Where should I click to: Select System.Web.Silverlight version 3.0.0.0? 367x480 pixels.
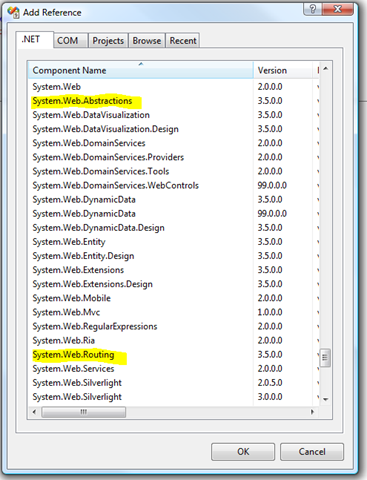(173, 397)
